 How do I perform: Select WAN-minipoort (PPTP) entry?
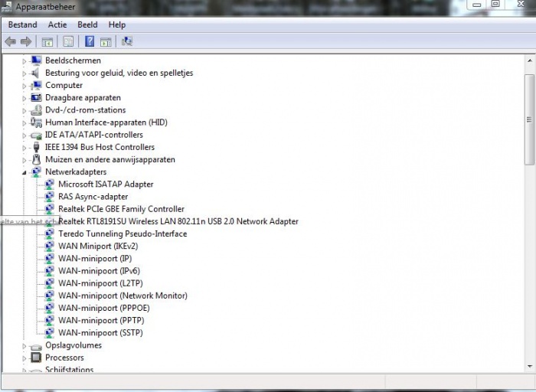pos(101,320)
